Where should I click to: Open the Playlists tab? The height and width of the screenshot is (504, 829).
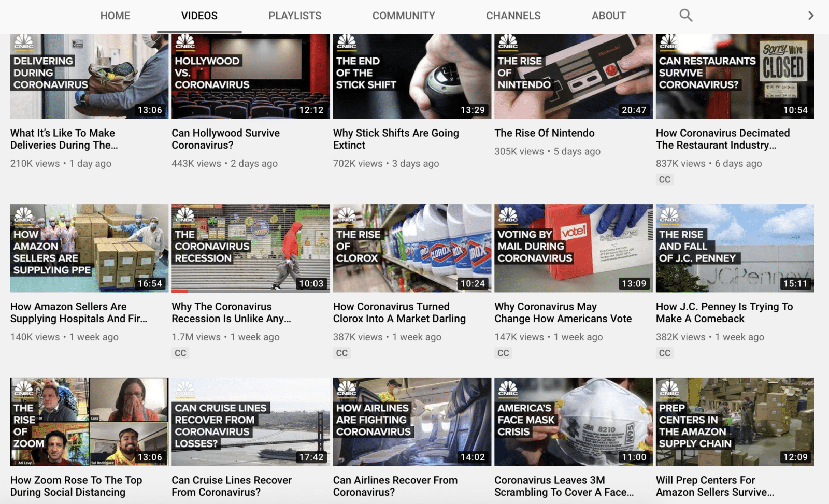(x=294, y=16)
